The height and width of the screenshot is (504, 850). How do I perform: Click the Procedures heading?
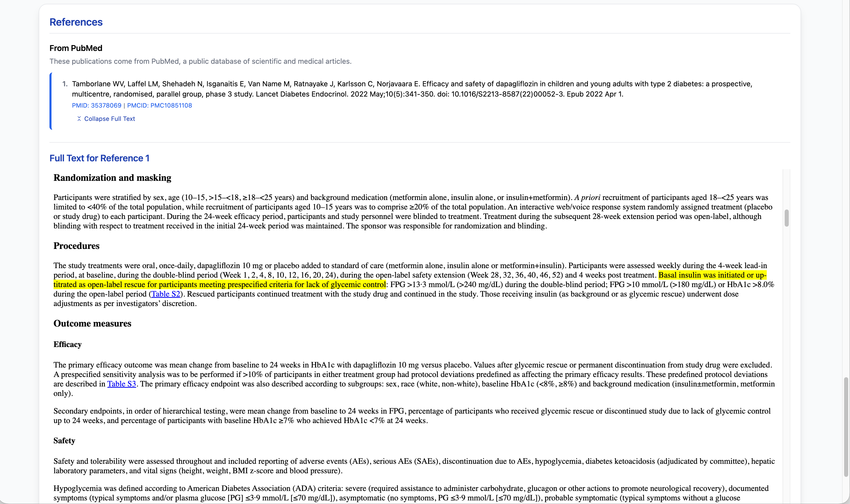(x=76, y=246)
